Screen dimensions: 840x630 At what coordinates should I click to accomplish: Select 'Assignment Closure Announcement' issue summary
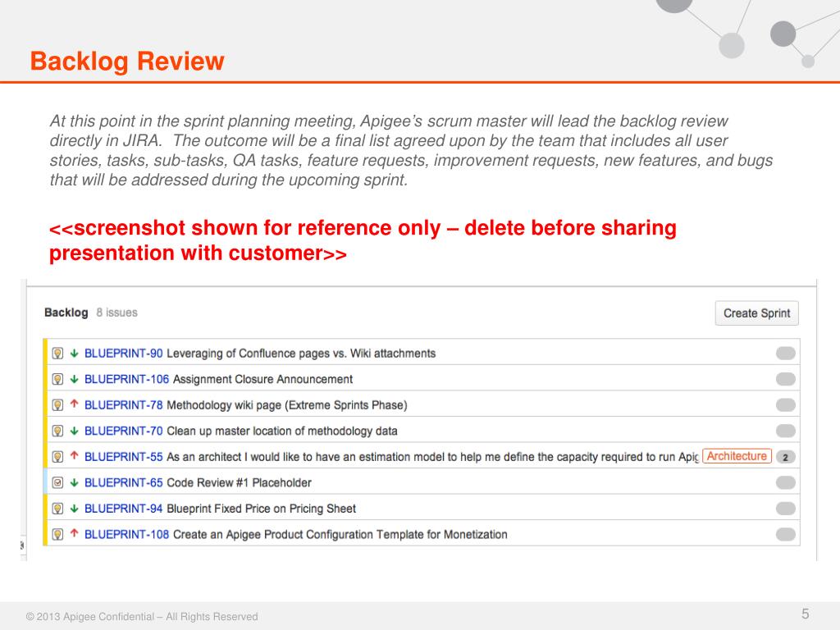pyautogui.click(x=263, y=379)
